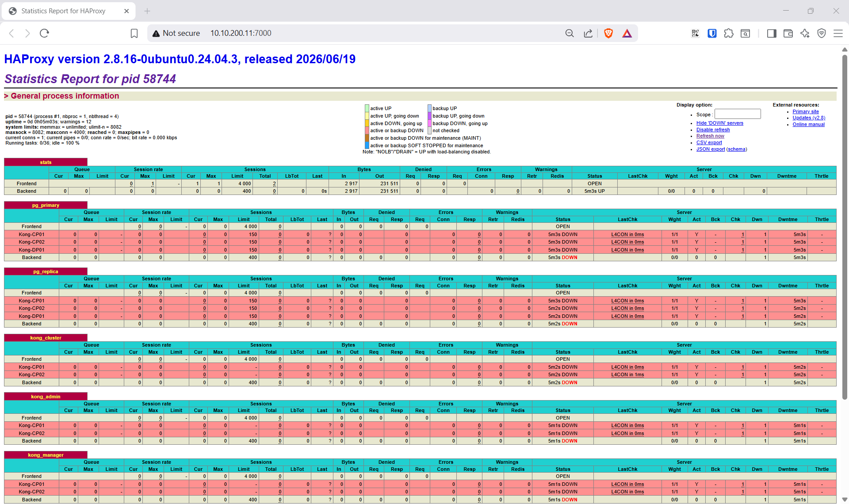
Task: Click the bookmark this page icon
Action: pyautogui.click(x=134, y=33)
